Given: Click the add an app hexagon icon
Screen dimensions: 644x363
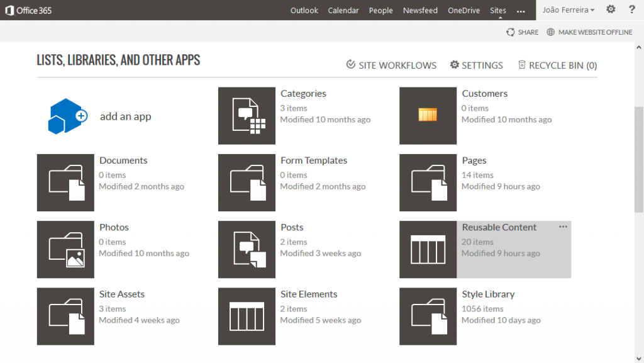Looking at the screenshot, I should coord(67,116).
